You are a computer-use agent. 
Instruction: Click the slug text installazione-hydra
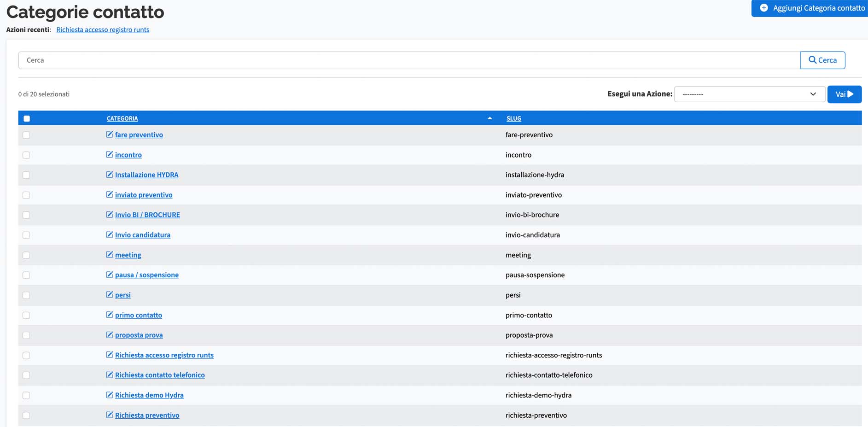(x=535, y=175)
